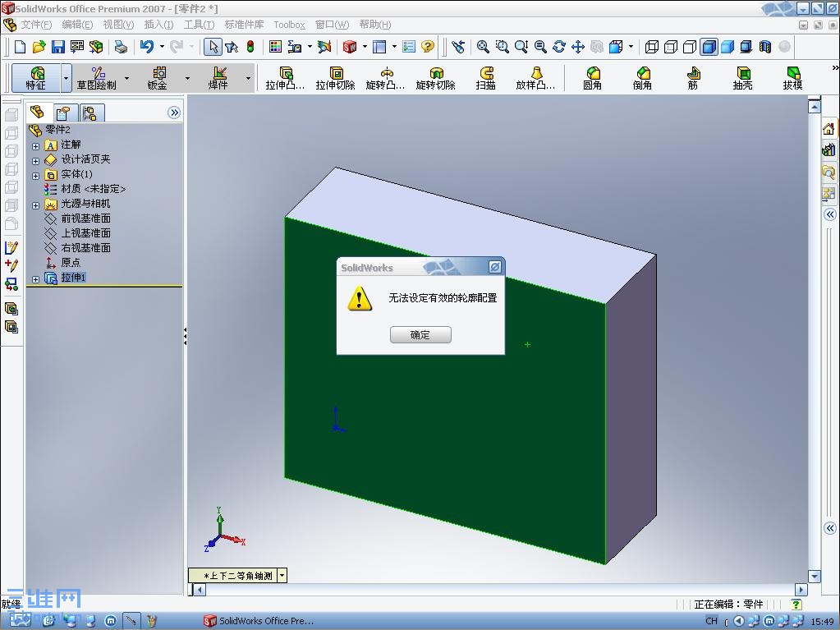Click the vertical scrollbar down arrow
The image size is (840, 630).
point(815,577)
